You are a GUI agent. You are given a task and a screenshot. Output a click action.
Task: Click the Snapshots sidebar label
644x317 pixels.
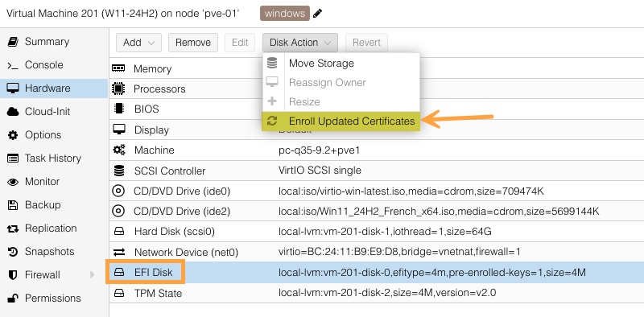tap(50, 251)
